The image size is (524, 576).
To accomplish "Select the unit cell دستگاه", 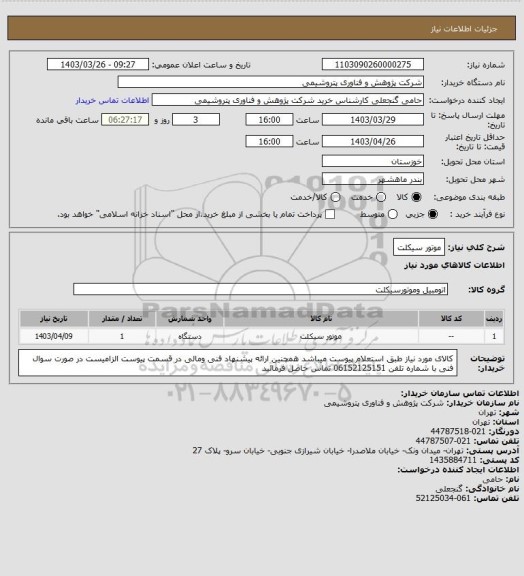I will point(190,336).
